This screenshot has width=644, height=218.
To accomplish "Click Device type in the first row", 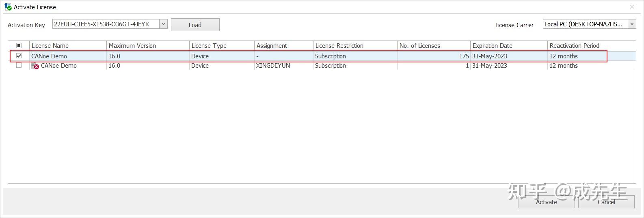I will 200,56.
